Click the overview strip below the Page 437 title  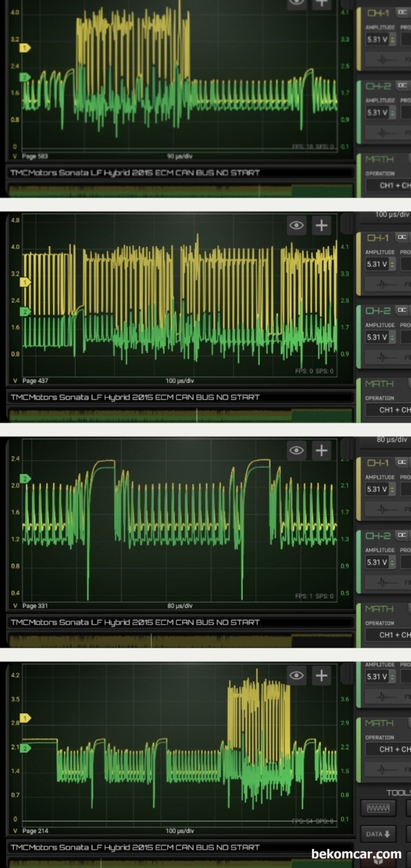point(180,415)
